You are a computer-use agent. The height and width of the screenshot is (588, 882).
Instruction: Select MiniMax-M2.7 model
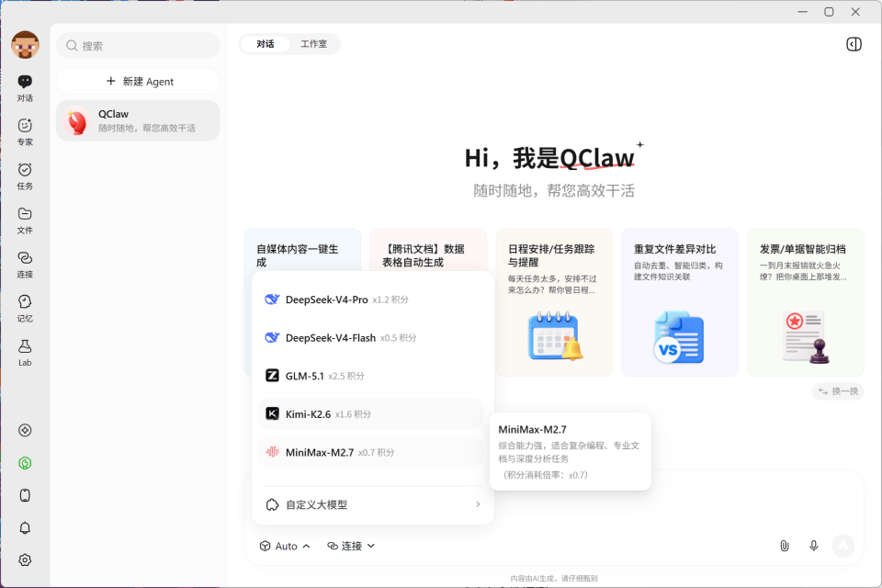coord(370,452)
